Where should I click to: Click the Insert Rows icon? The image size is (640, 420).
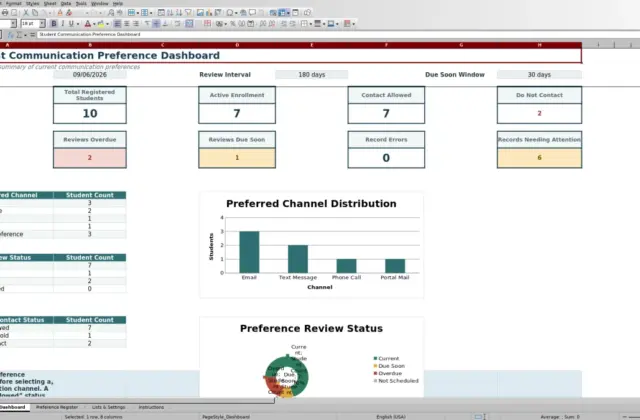click(x=131, y=13)
